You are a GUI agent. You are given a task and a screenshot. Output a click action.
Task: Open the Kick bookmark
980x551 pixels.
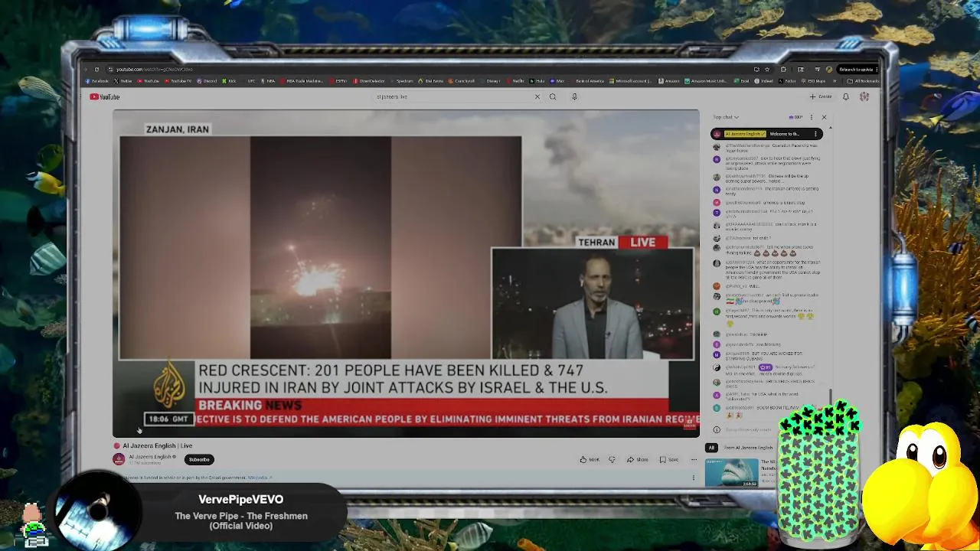[x=229, y=81]
